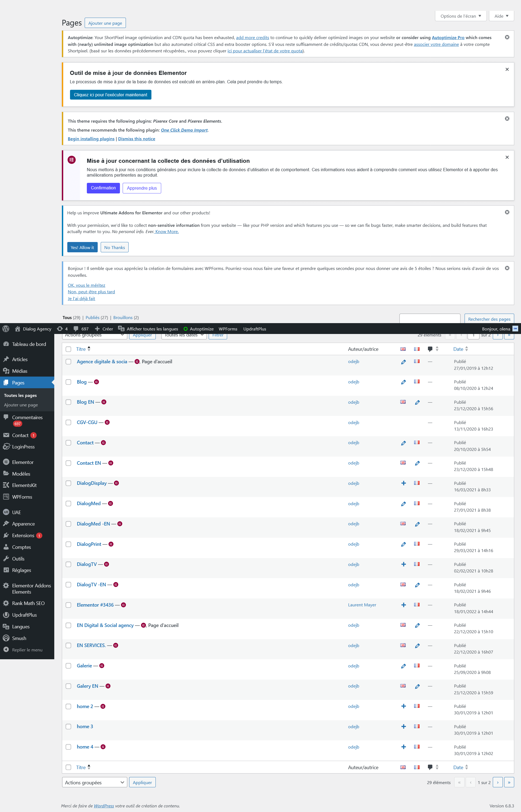This screenshot has width=521, height=812.
Task: Open the Aide menu
Action: pyautogui.click(x=501, y=15)
